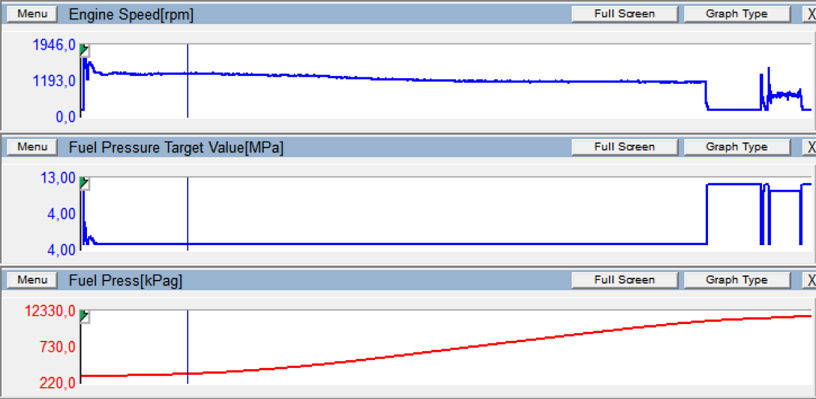Select the vertical cursor line in Fuel Press graph
This screenshot has height=399, width=816.
coord(187,347)
